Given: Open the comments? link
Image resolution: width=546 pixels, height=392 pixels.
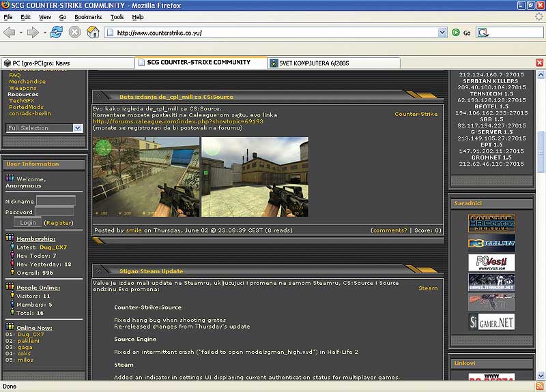Looking at the screenshot, I should [x=390, y=230].
